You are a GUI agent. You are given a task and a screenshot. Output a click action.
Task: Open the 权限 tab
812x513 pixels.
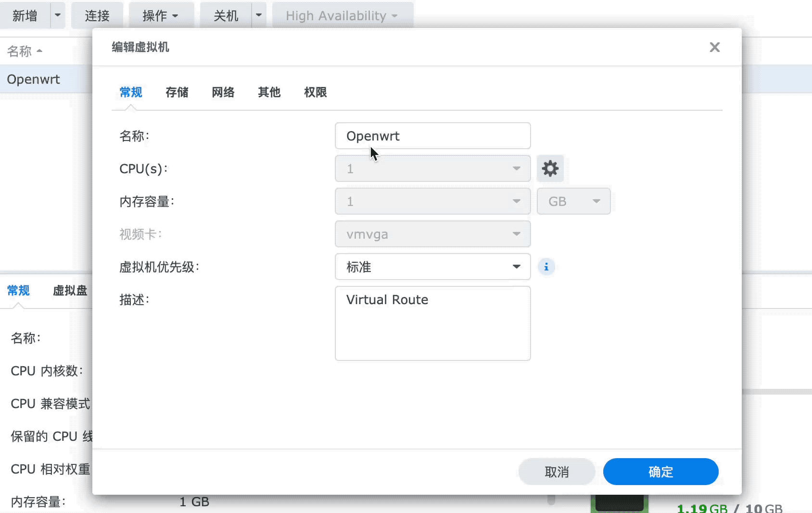click(x=315, y=92)
